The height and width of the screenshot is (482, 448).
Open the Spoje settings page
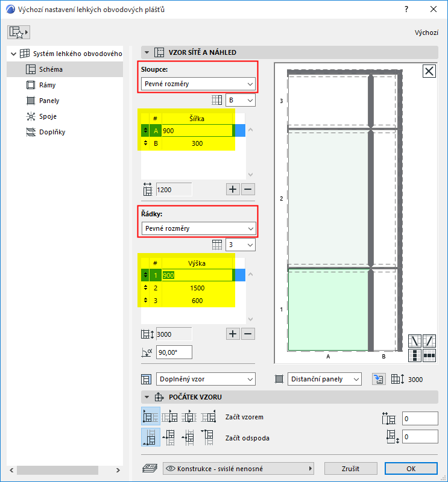pos(48,116)
